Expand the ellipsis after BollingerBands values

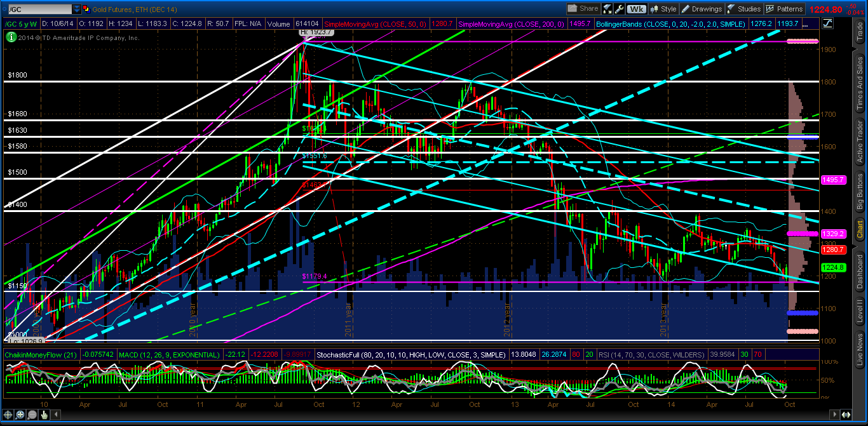click(805, 25)
